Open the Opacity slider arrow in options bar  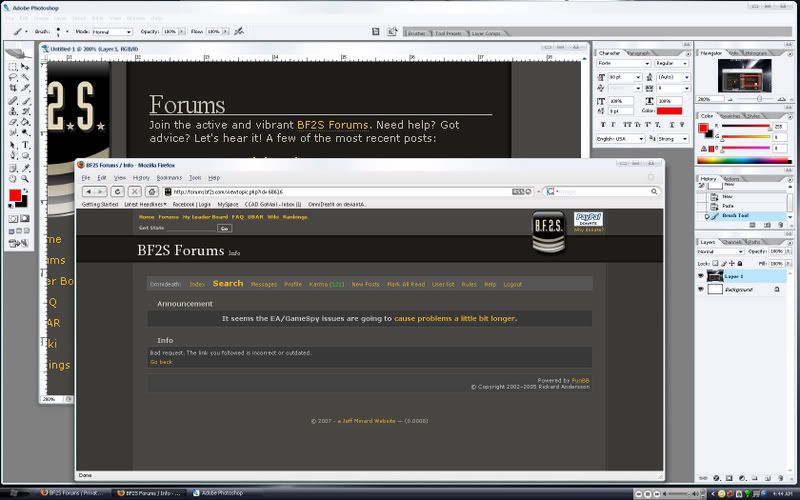click(182, 32)
